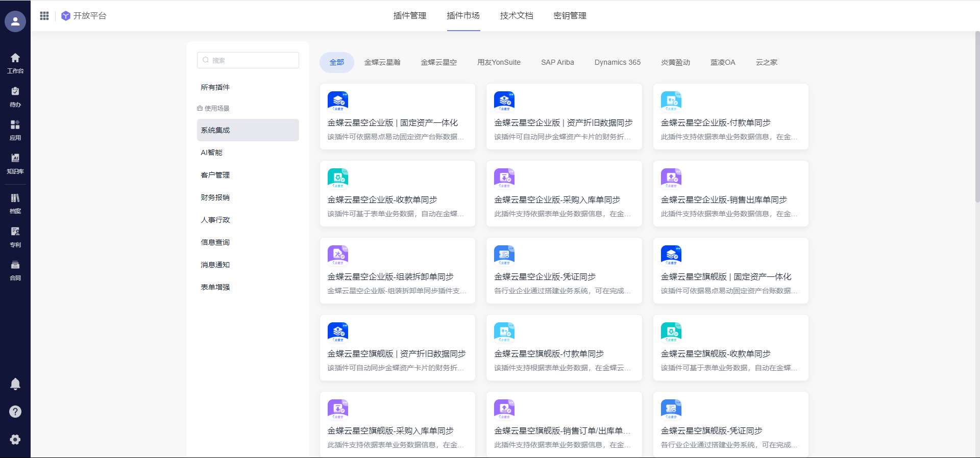This screenshot has width=980, height=458.
Task: Select AI智能 category
Action: coord(212,152)
